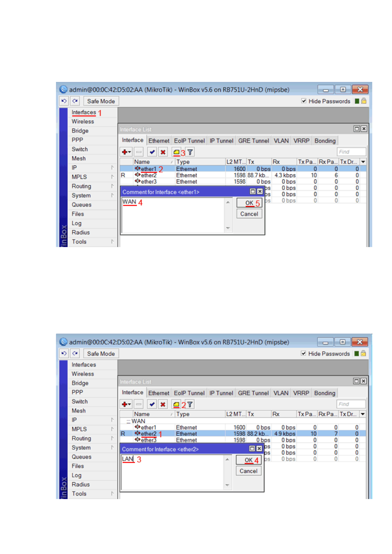Viewport: 392px width, 554px height.
Task: Click padlock icon in lower WinBox window
Action: pos(363,353)
